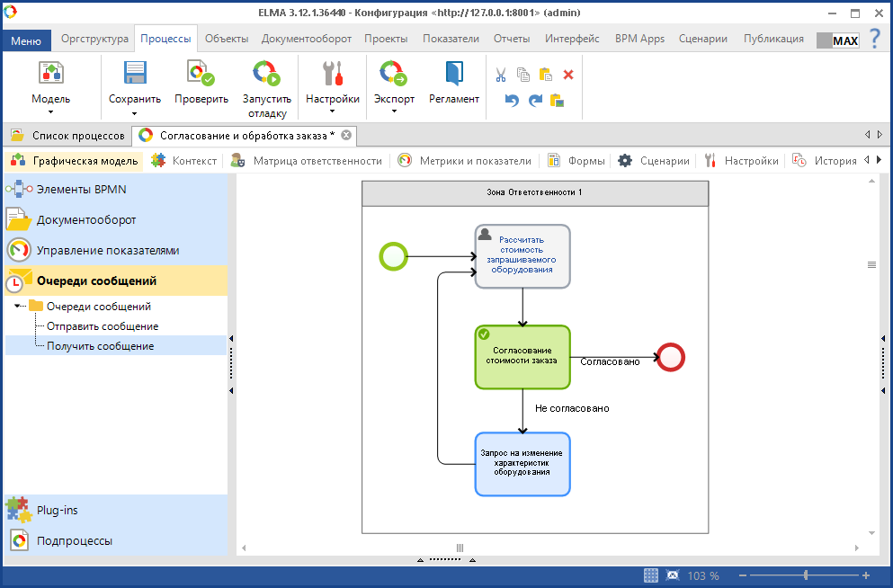Select Отправить сообщение tree item
Screen dimensions: 893x588
pyautogui.click(x=103, y=326)
